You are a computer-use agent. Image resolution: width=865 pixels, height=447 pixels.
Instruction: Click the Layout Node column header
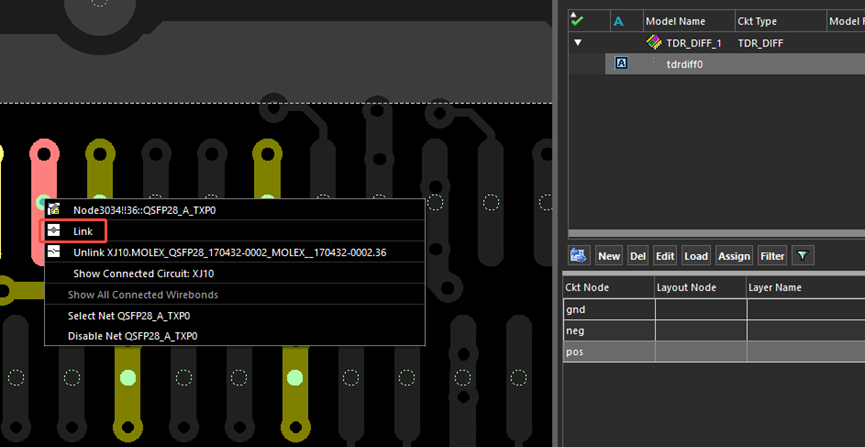[700, 288]
